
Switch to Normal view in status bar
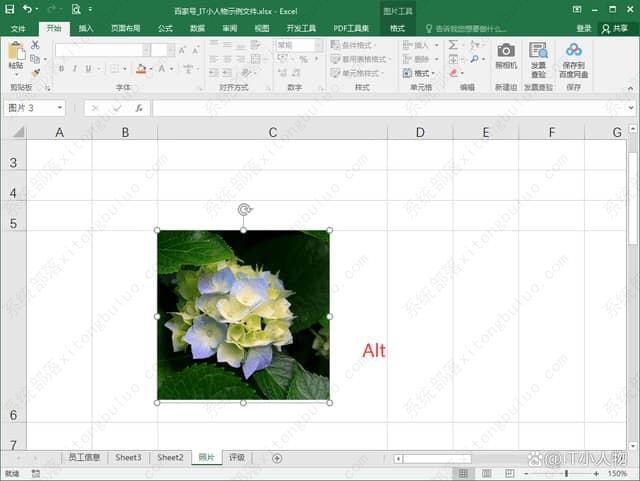463,473
